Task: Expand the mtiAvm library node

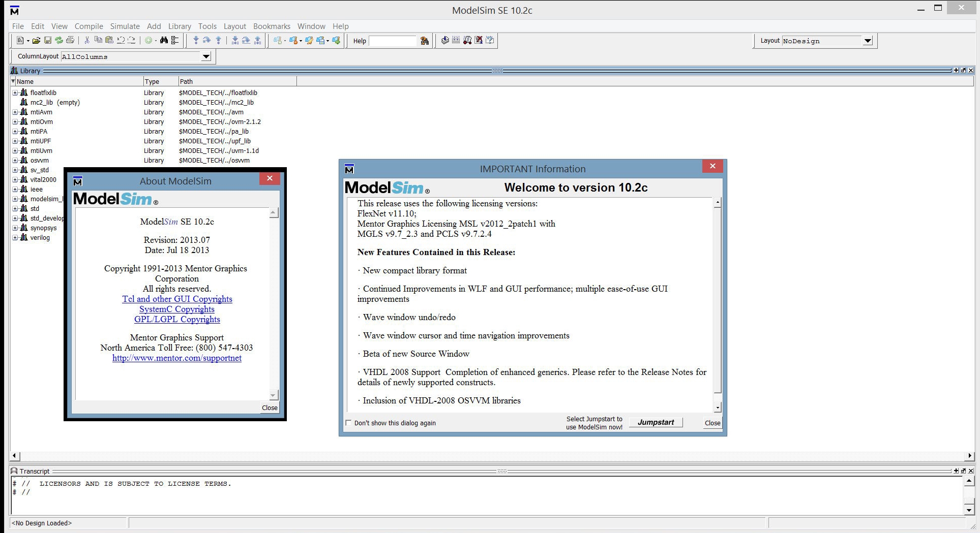Action: coord(15,112)
